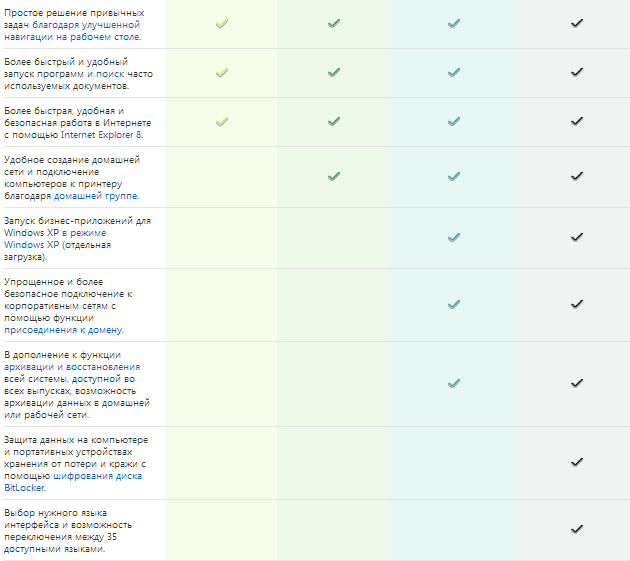Screen dimensions: 630x561
Task: Click black checkmark in Windows XP mode row
Action: pyautogui.click(x=577, y=238)
